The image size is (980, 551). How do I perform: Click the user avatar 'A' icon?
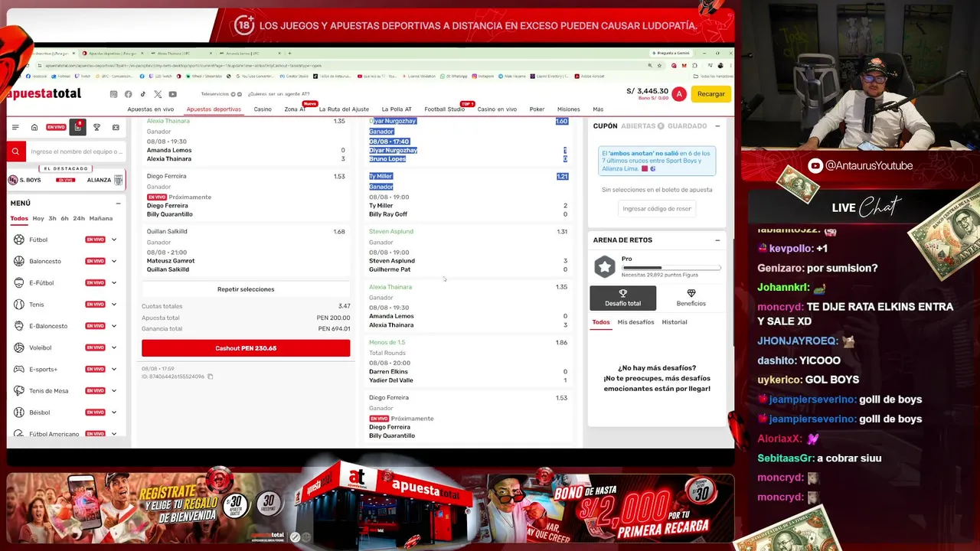point(679,94)
